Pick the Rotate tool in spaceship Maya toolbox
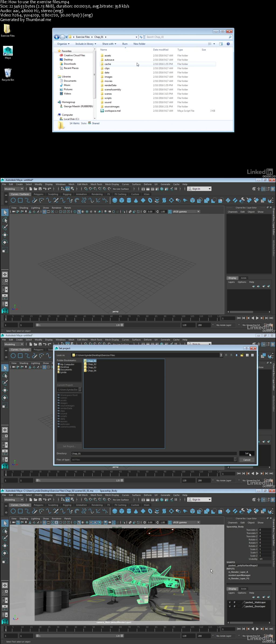 tap(5, 553)
